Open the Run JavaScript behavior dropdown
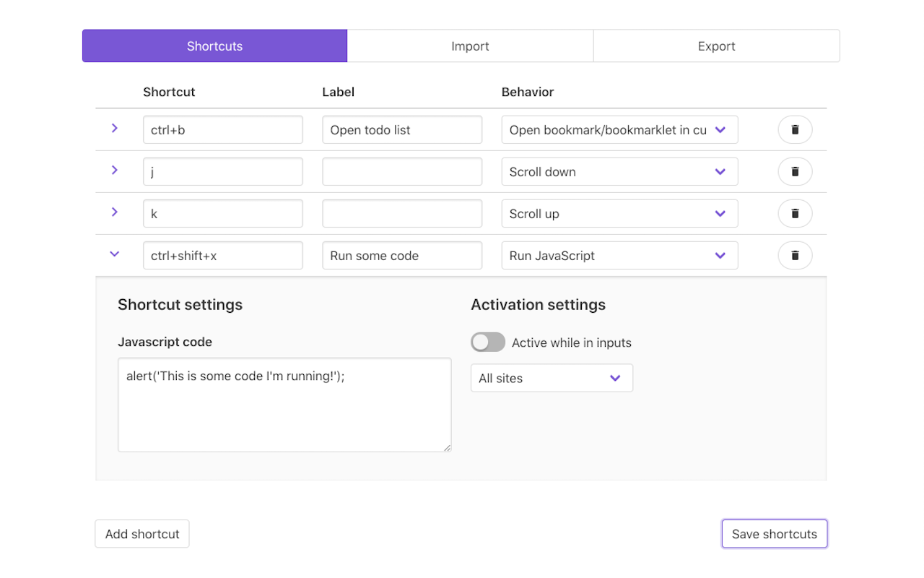Image resolution: width=924 pixels, height=578 pixels. [619, 255]
